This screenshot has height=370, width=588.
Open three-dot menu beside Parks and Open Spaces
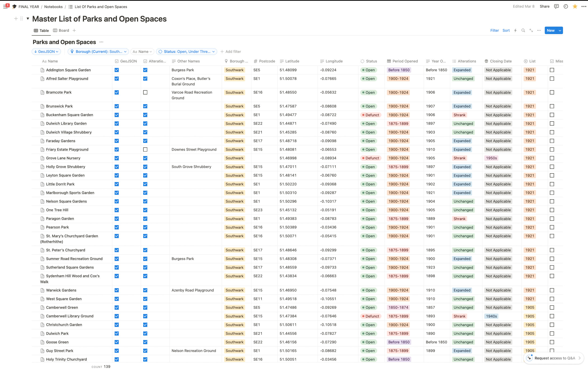tap(101, 42)
